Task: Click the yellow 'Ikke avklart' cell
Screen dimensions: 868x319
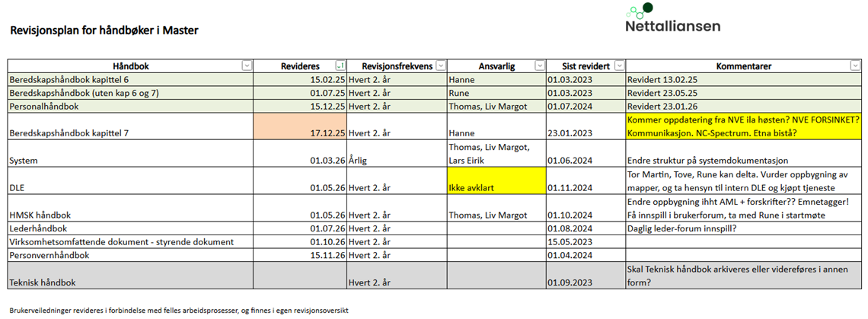Action: pos(496,180)
